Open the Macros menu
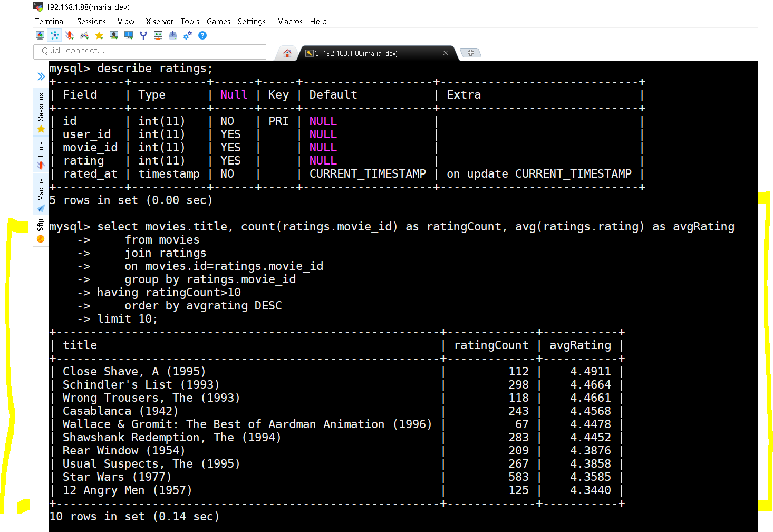Image resolution: width=773 pixels, height=532 pixels. point(290,22)
